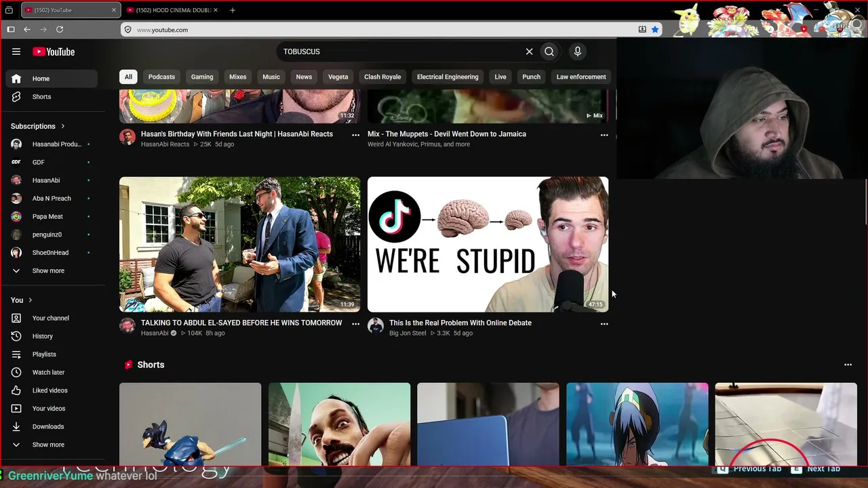The height and width of the screenshot is (488, 868).
Task: Open ShoeOnHead subscription channel
Action: (x=52, y=253)
